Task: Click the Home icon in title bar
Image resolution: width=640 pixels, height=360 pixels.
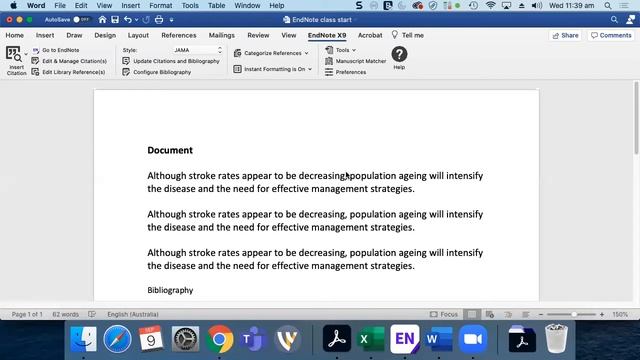Action: click(102, 20)
